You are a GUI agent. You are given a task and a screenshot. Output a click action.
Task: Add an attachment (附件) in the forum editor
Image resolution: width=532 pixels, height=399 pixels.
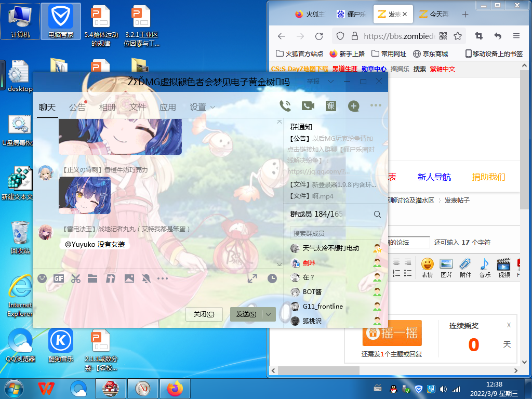point(465,268)
